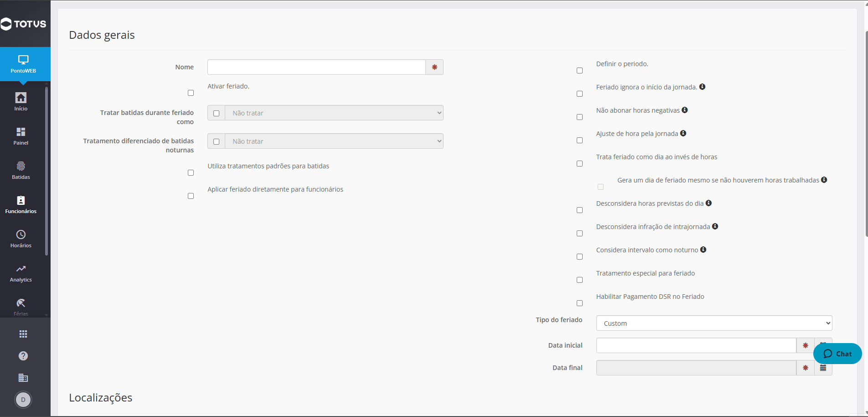Show info for Desconsidera infração de intrajornada

(715, 226)
